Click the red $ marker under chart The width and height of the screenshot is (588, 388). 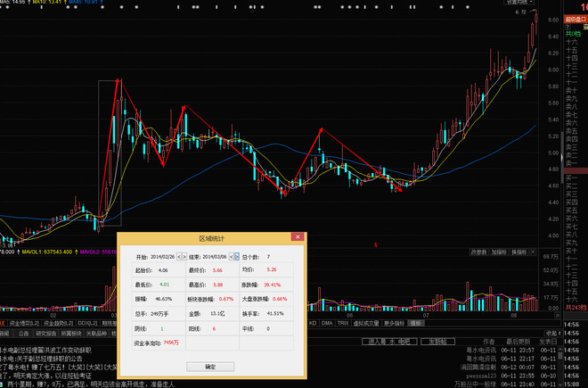point(375,245)
